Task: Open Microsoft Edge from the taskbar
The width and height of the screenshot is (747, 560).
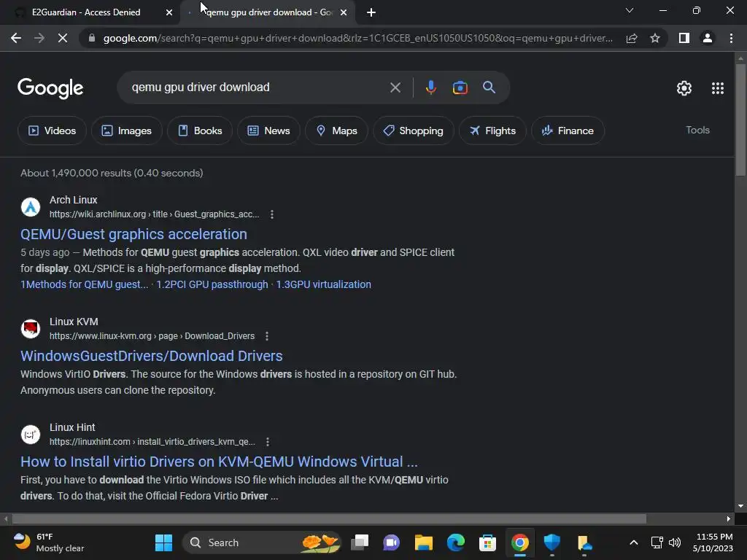Action: [455, 542]
